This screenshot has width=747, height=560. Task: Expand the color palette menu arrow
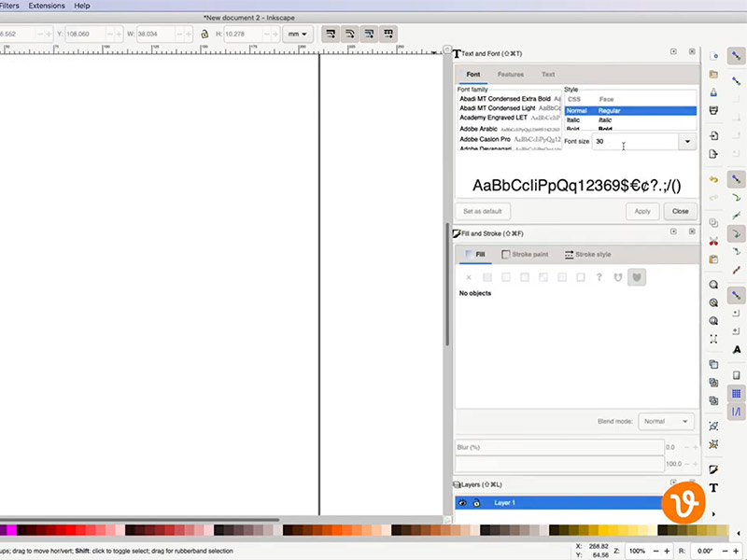pyautogui.click(x=739, y=533)
